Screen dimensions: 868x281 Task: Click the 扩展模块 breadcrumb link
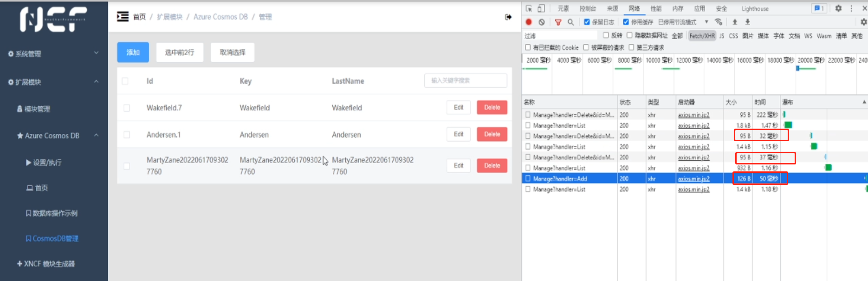169,17
